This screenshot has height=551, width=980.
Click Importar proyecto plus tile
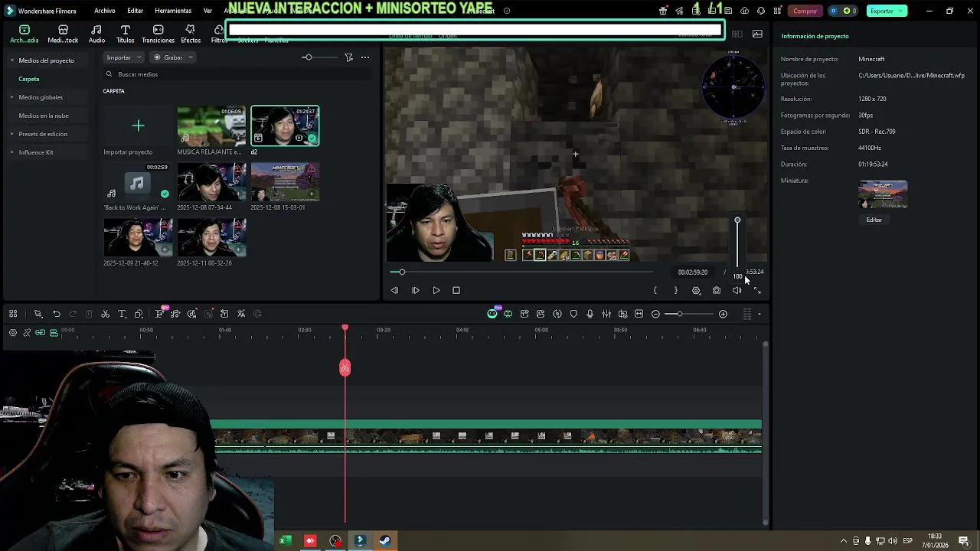coord(138,126)
